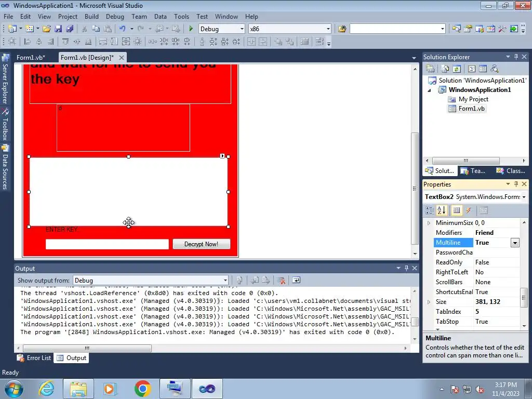532x399 pixels.
Task: Open Solution Explorer from main toolbar icon
Action: 456,29
